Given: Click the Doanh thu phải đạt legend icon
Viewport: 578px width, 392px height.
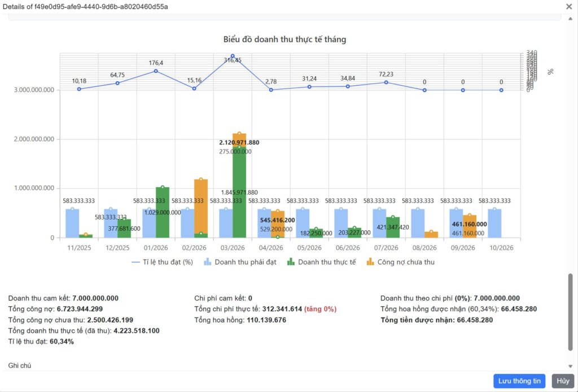Looking at the screenshot, I should tap(208, 262).
